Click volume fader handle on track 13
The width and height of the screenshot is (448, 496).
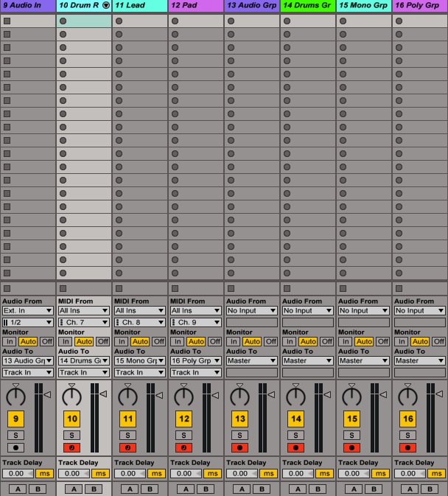271,395
